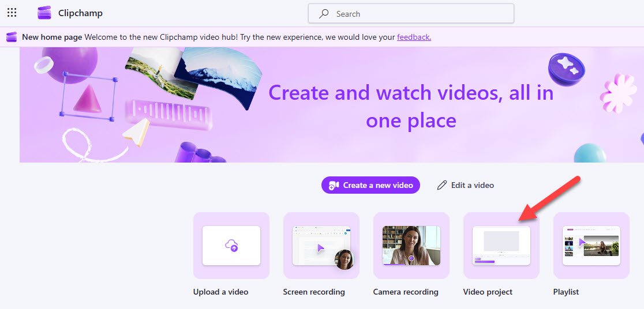Click the Clipchamp logo icon in the header
This screenshot has height=309, width=644.
[44, 13]
